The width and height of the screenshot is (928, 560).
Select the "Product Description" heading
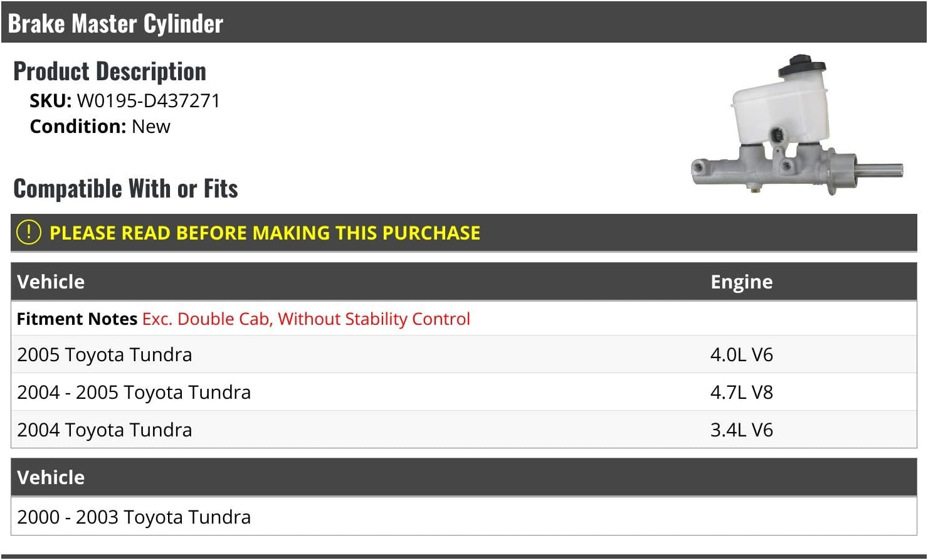[x=110, y=71]
